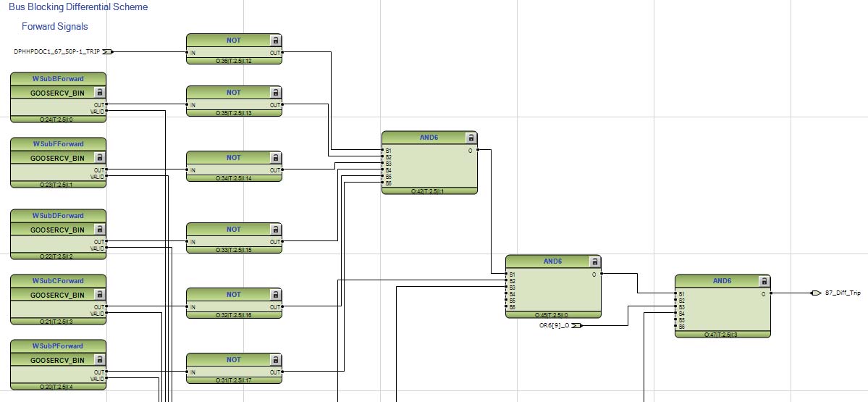
Task: Click the lock icon on WSubBForward GOOSERCV_BIN block
Action: pos(100,92)
